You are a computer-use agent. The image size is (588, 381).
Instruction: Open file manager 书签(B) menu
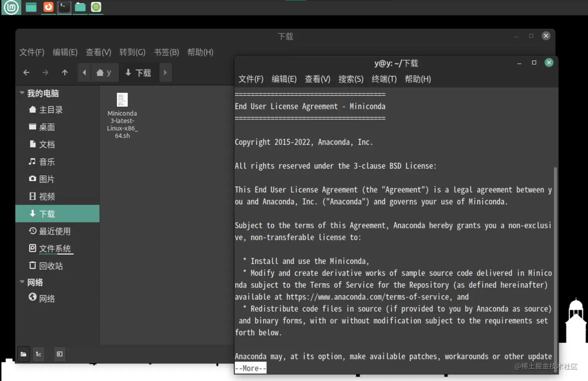(x=166, y=52)
